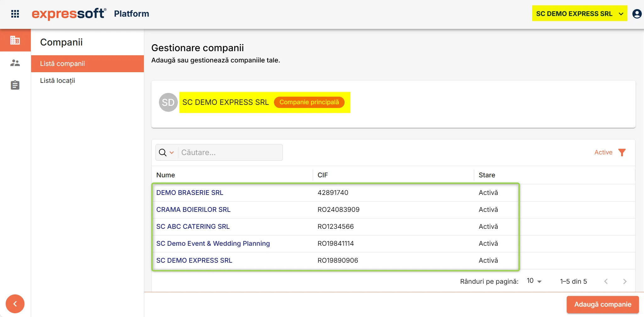Viewport: 644px width, 317px height.
Task: Open the Users group sidebar icon
Action: coord(15,63)
